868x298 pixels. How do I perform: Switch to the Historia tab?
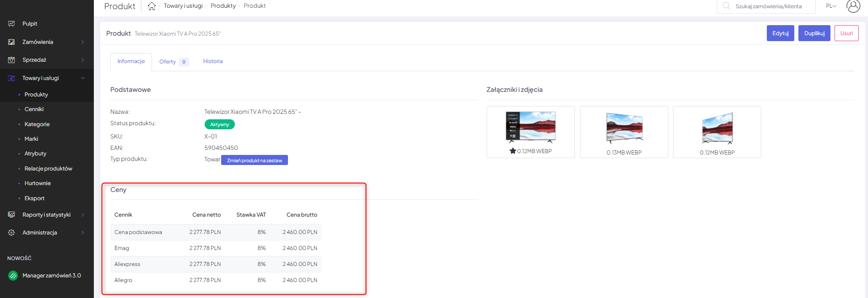tap(213, 61)
